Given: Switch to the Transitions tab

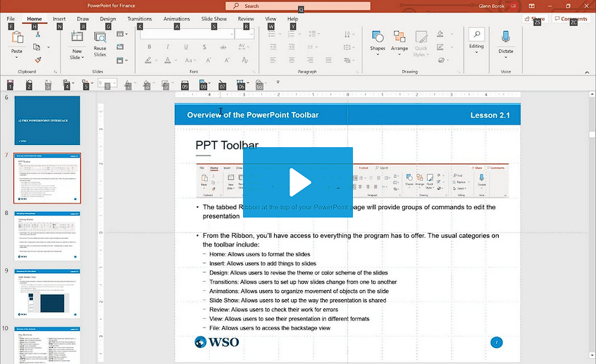Looking at the screenshot, I should (x=139, y=18).
